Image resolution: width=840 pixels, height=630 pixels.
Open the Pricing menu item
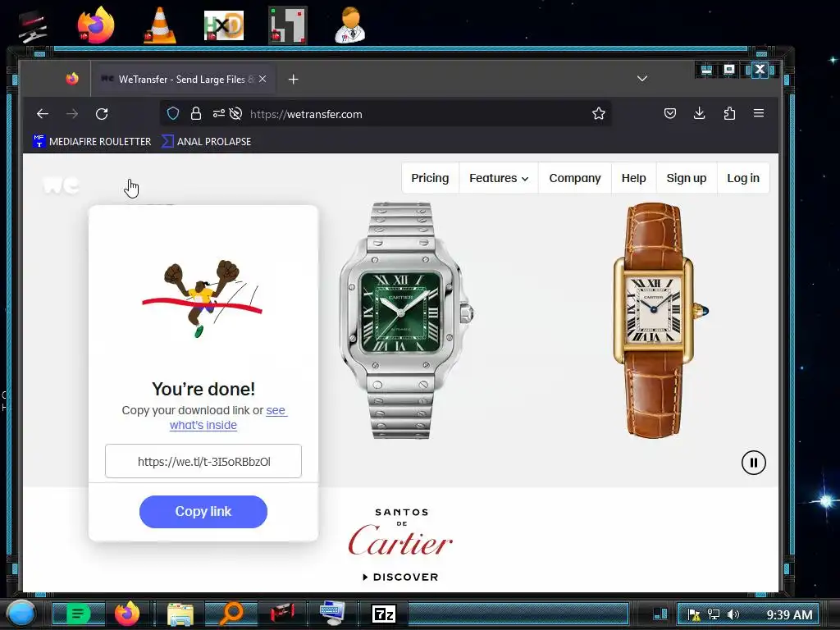pos(430,178)
